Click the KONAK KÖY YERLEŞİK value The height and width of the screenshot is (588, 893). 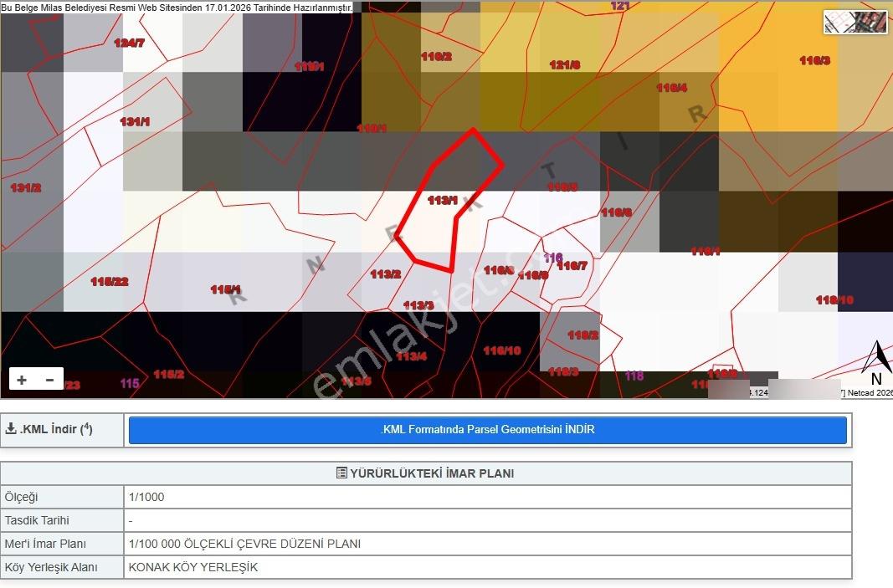tap(193, 567)
